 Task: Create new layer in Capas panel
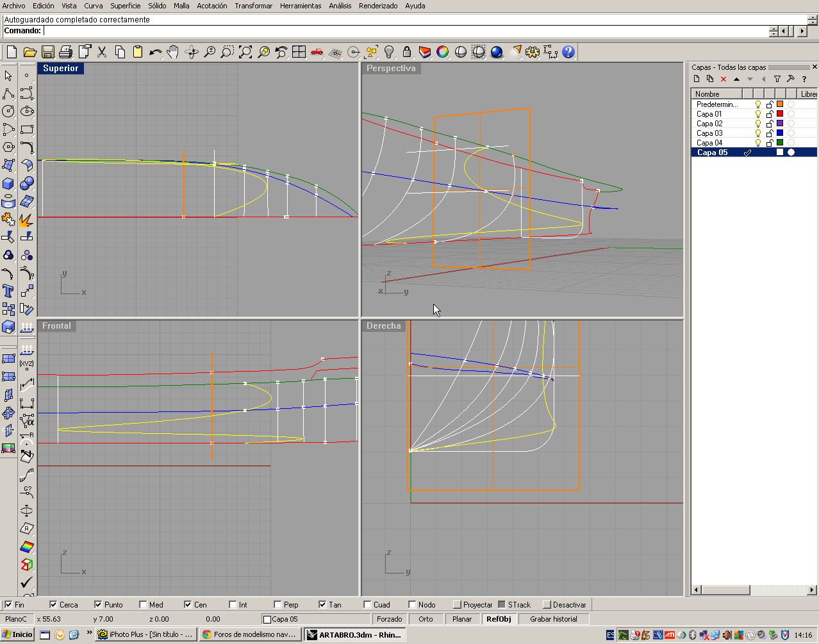click(697, 79)
